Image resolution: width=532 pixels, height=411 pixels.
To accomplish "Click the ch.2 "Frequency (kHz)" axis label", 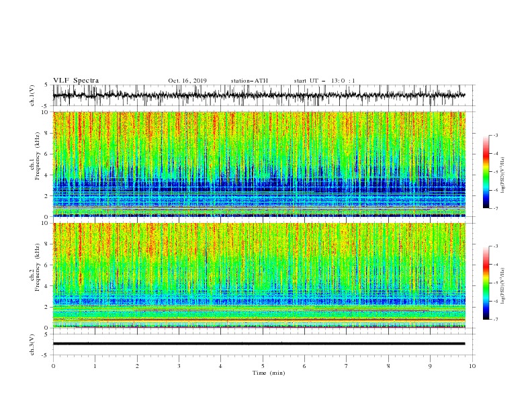I will click(38, 267).
